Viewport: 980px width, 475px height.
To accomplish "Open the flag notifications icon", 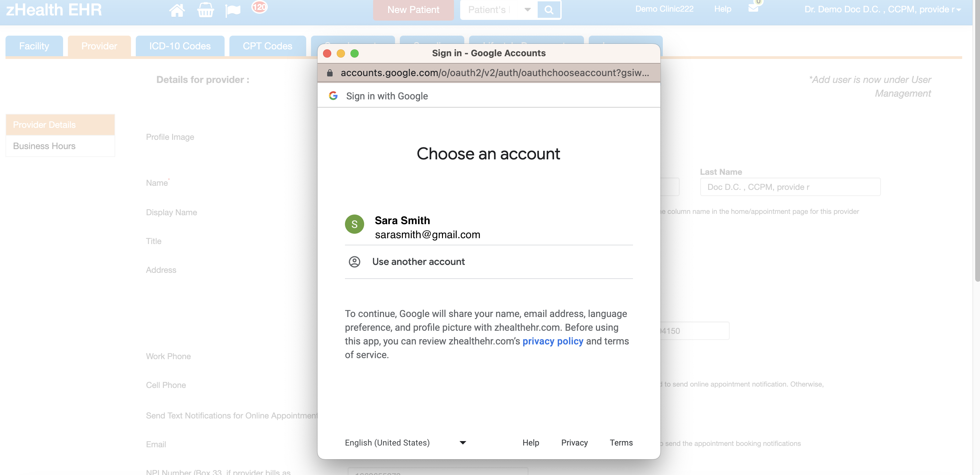I will click(x=233, y=10).
